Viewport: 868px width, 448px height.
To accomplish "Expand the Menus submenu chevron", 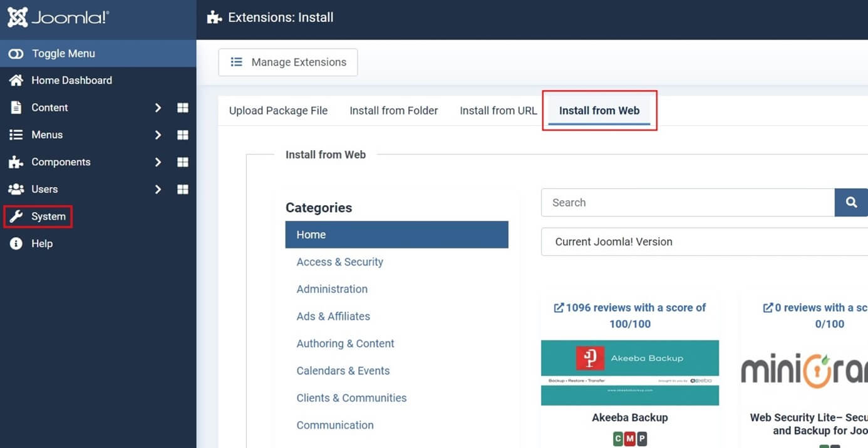I will (x=158, y=135).
